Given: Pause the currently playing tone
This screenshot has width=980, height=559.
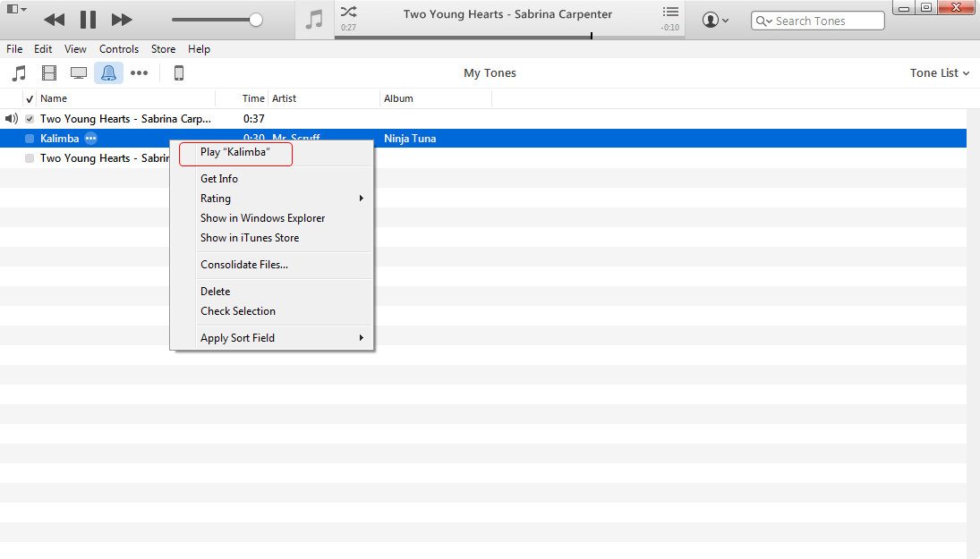Looking at the screenshot, I should coord(88,20).
